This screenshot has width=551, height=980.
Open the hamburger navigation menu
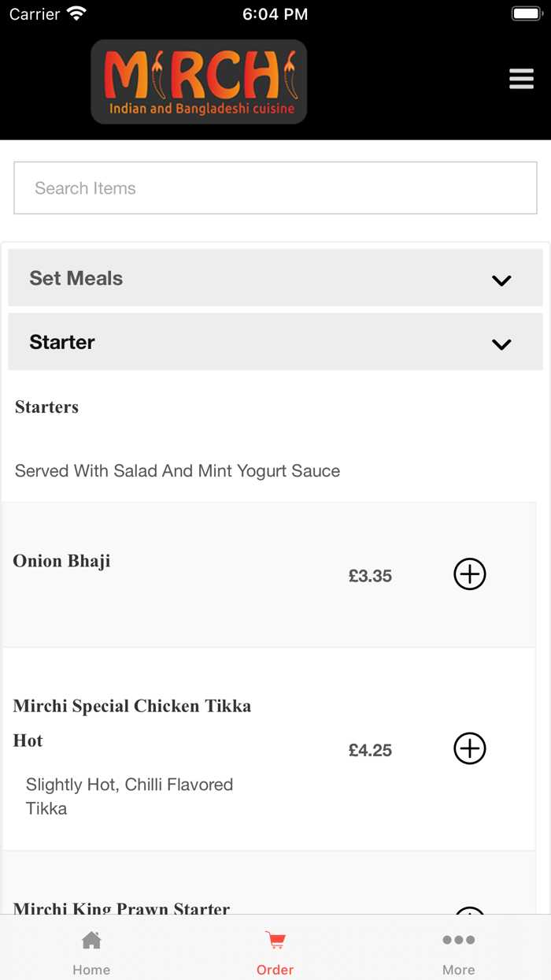pyautogui.click(x=521, y=78)
